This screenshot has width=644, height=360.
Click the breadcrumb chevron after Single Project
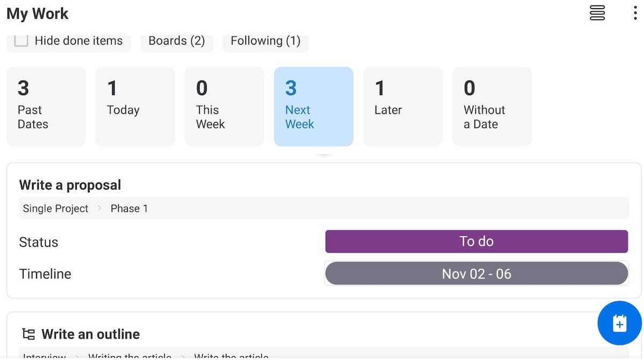99,208
